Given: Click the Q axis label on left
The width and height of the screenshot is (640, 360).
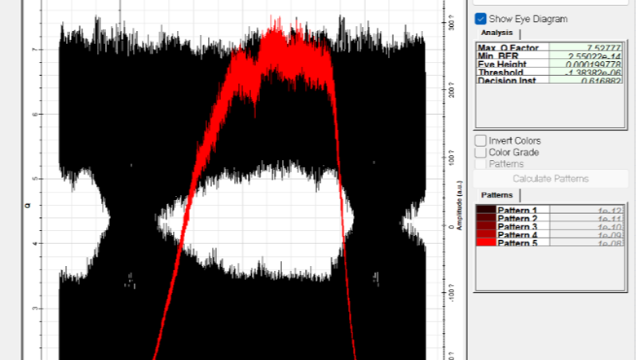Looking at the screenshot, I should click(x=28, y=205).
